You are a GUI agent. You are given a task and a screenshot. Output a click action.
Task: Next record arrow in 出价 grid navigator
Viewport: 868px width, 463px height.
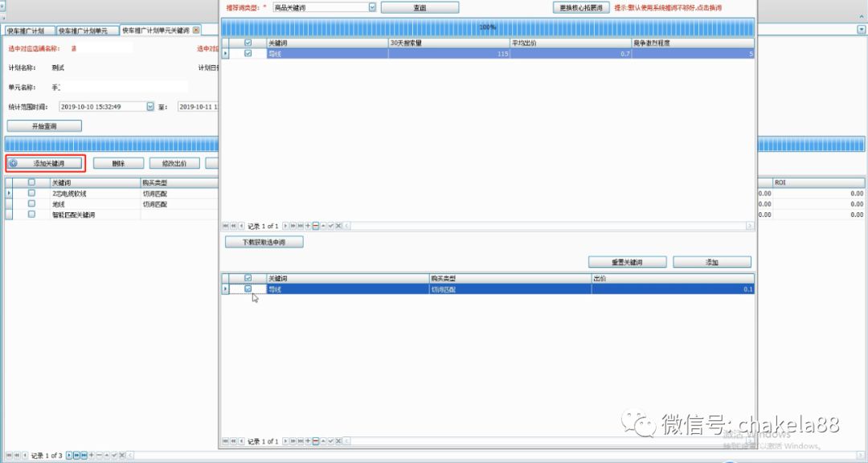coord(285,441)
